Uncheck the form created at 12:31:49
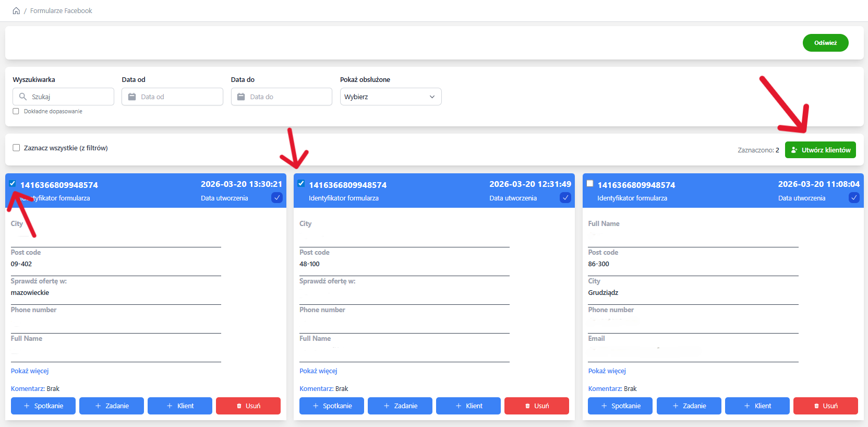The width and height of the screenshot is (868, 427). (x=301, y=183)
